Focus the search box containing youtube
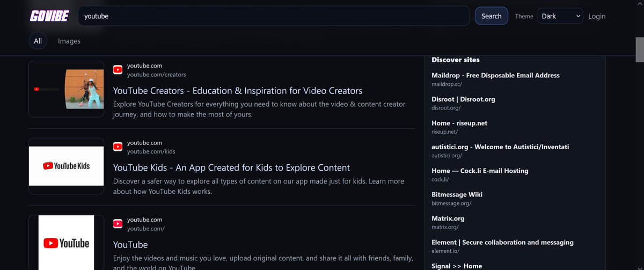The width and height of the screenshot is (644, 270). click(274, 16)
